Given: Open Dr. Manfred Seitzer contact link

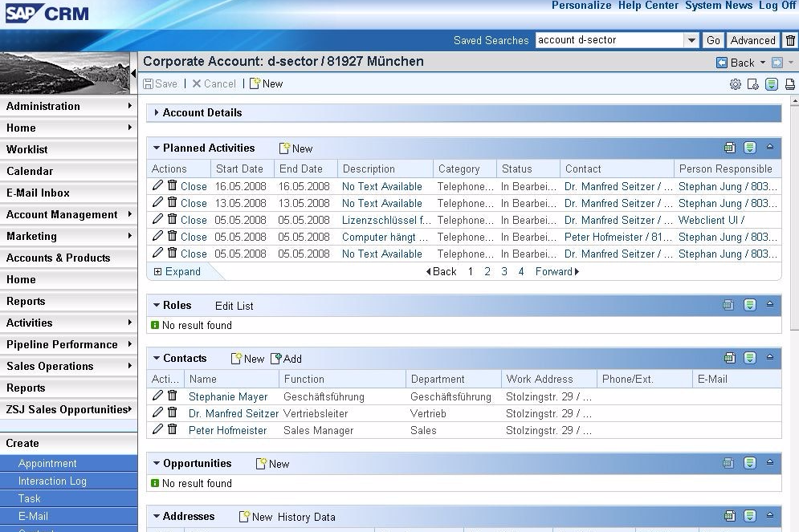Looking at the screenshot, I should [x=233, y=413].
